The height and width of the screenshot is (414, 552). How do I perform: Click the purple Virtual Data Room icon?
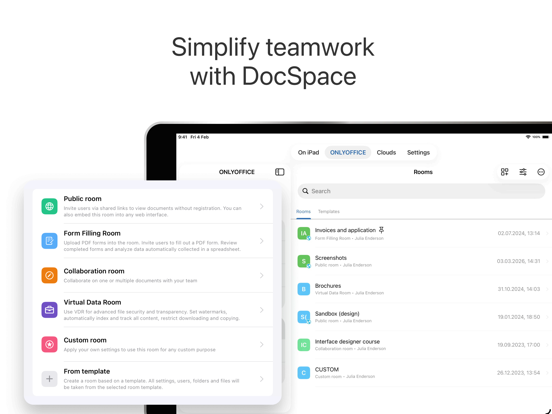tap(49, 310)
